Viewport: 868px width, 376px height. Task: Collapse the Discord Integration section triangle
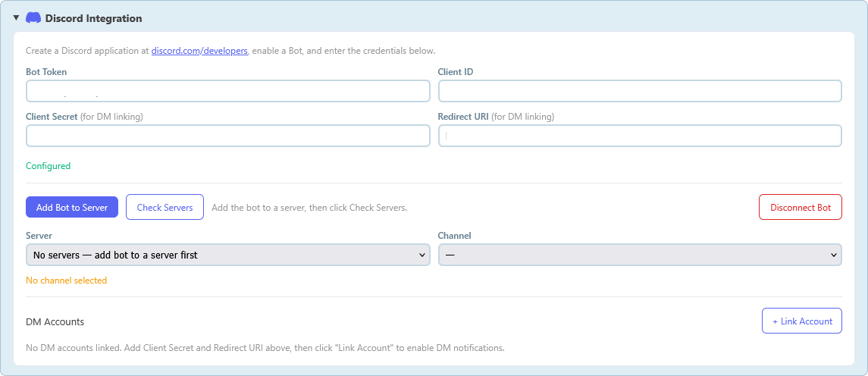(16, 17)
